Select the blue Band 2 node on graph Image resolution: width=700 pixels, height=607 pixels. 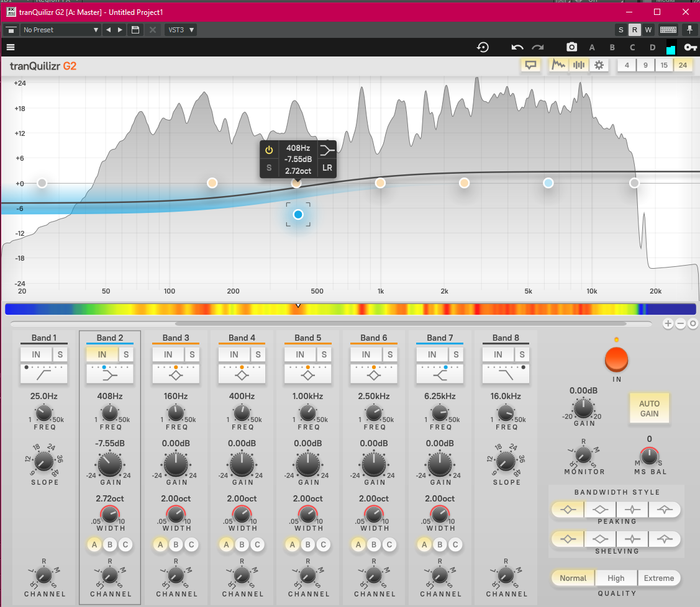tap(298, 215)
